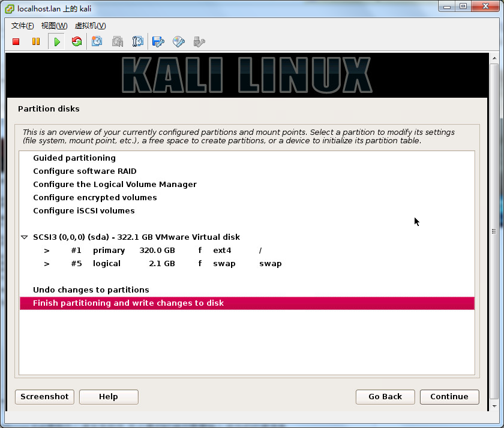The image size is (504, 428).
Task: Collapse the SCSI3 (sda) disk tree triangle
Action: click(x=25, y=237)
